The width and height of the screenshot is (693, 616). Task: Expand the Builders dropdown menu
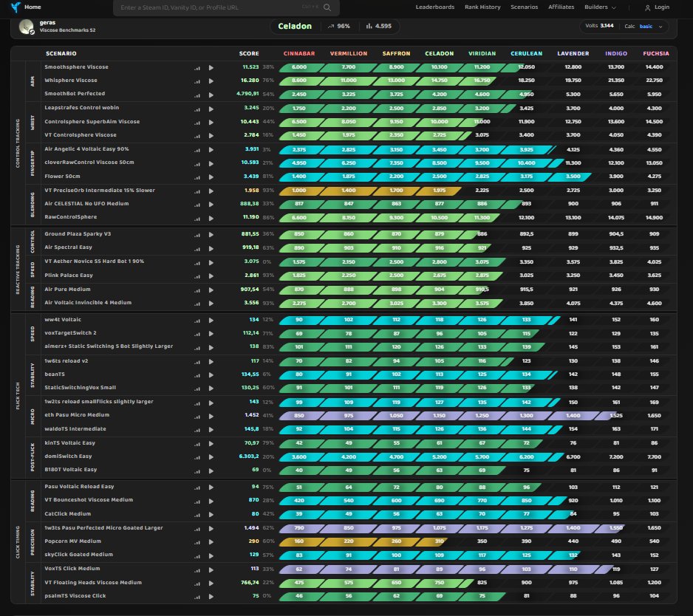tap(600, 7)
